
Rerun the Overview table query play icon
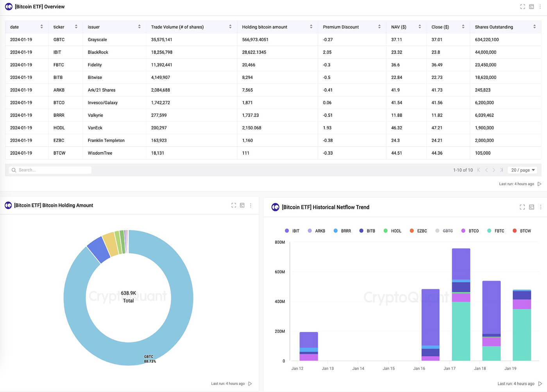540,184
